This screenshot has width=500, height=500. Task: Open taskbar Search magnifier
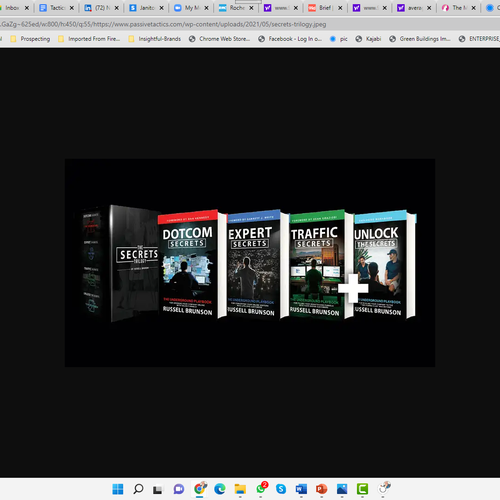coord(138,489)
